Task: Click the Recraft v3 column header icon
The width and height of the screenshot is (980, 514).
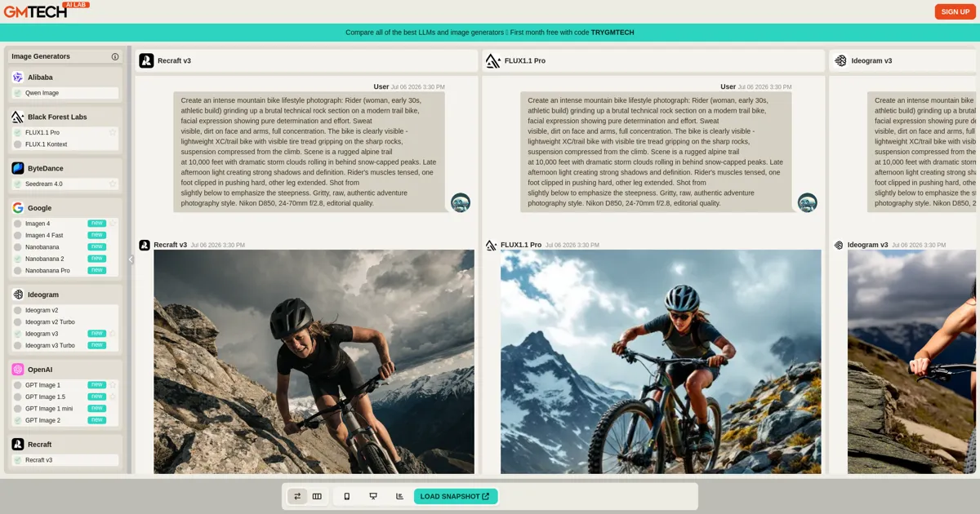Action: [x=146, y=60]
